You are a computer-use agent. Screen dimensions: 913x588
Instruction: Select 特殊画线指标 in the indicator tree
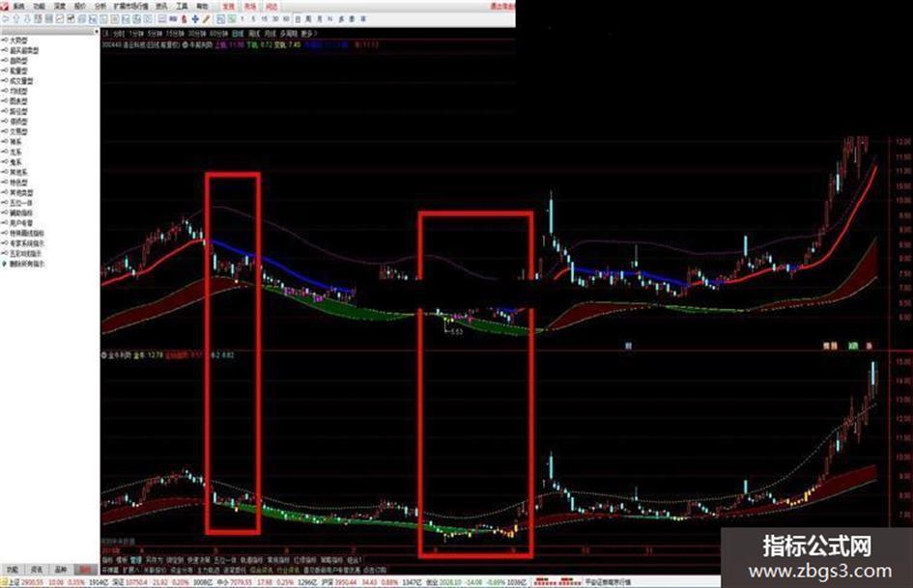click(27, 233)
